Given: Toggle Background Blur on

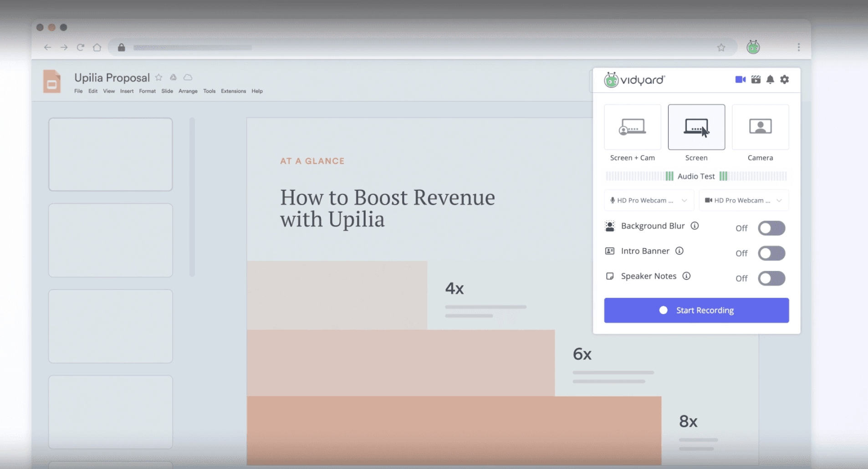Looking at the screenshot, I should [772, 228].
